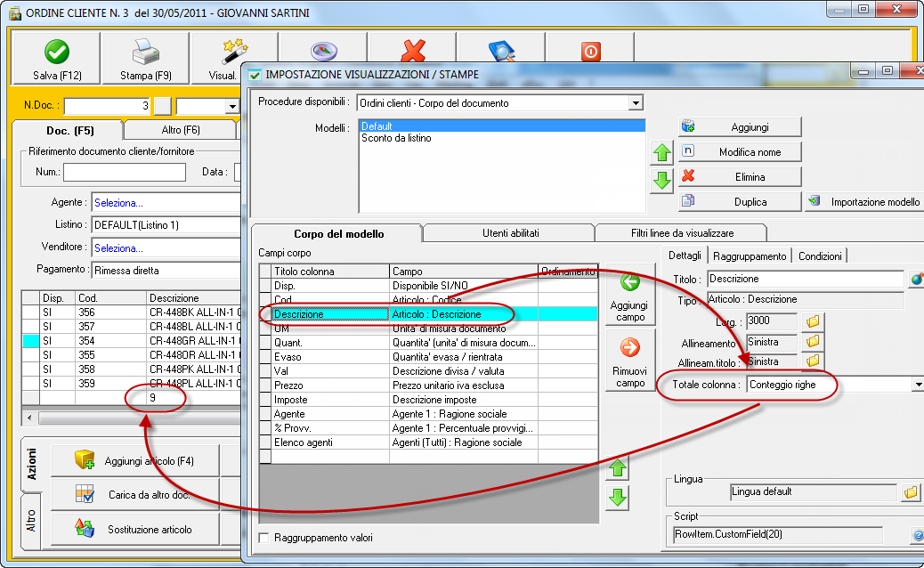The image size is (924, 568).
Task: Click Aggiungi campo green arrow button
Action: (x=630, y=295)
